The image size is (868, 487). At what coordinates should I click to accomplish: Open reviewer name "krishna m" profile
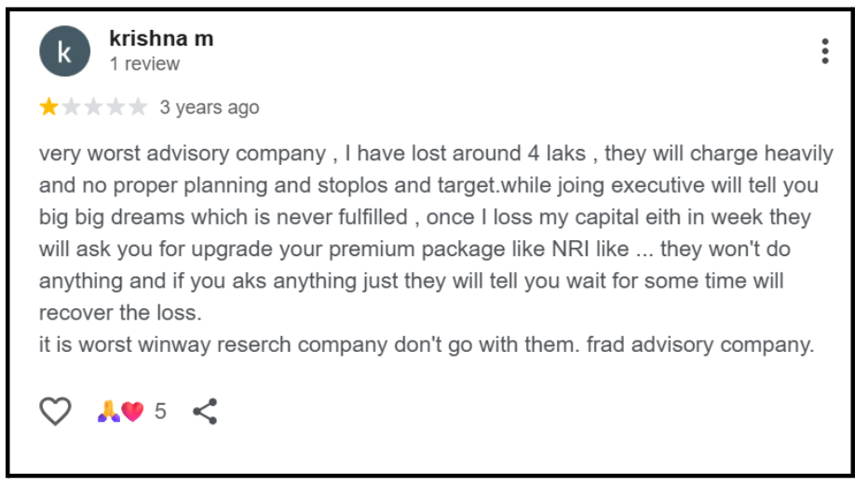tap(161, 39)
